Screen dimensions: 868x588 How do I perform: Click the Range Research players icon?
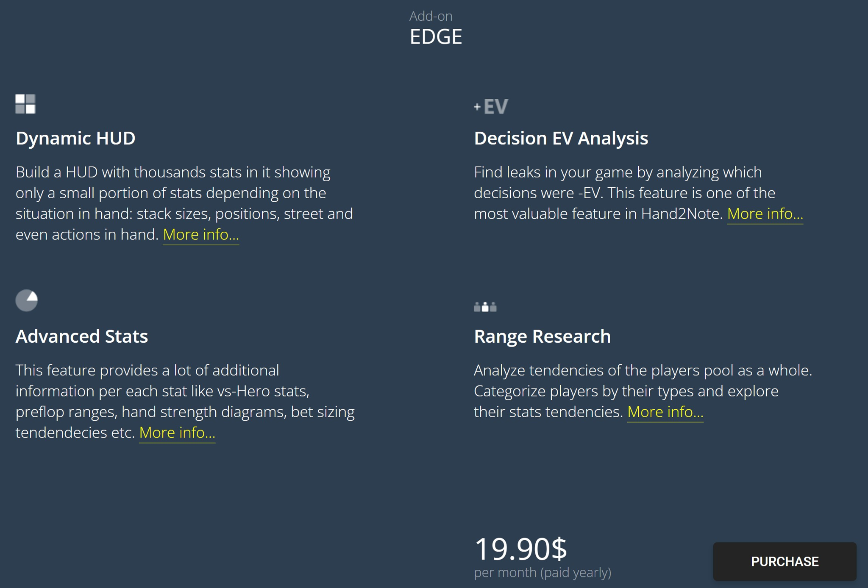pos(485,307)
